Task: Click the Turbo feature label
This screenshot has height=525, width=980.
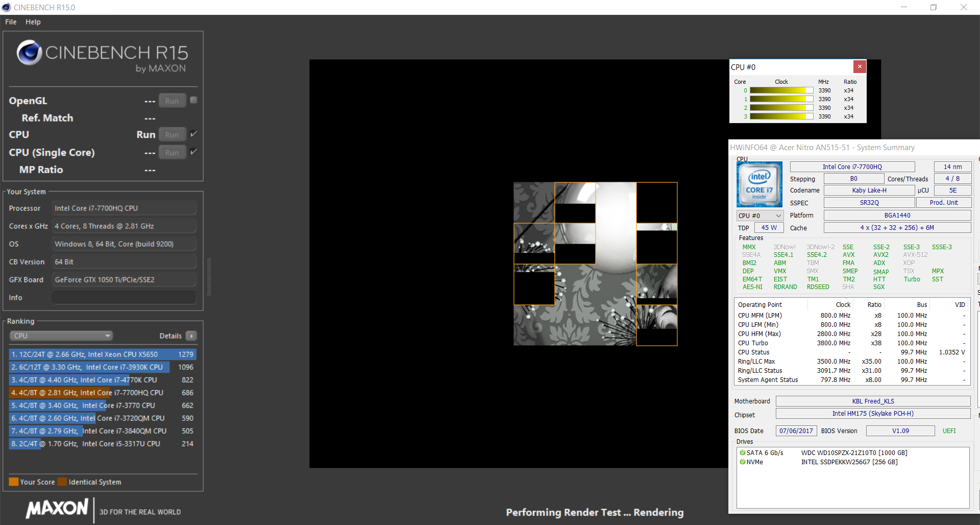Action: pyautogui.click(x=912, y=279)
